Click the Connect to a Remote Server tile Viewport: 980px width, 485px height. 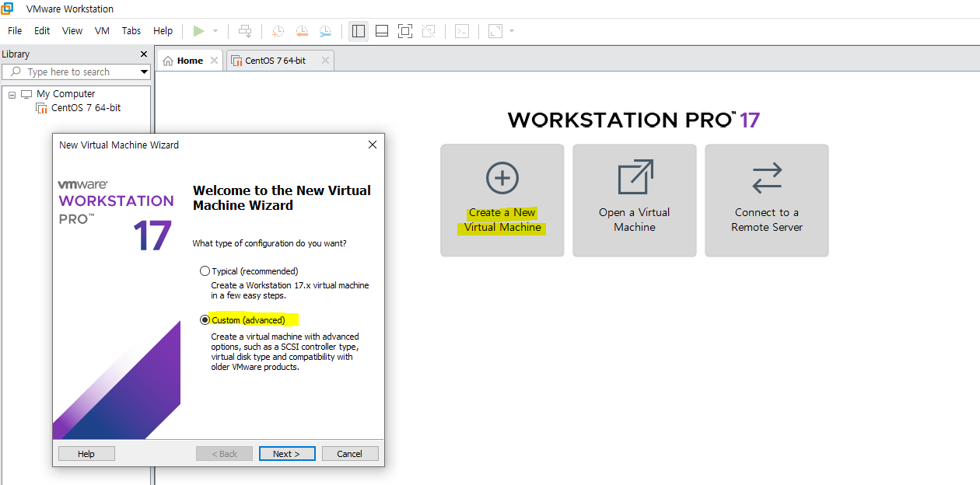(x=767, y=201)
